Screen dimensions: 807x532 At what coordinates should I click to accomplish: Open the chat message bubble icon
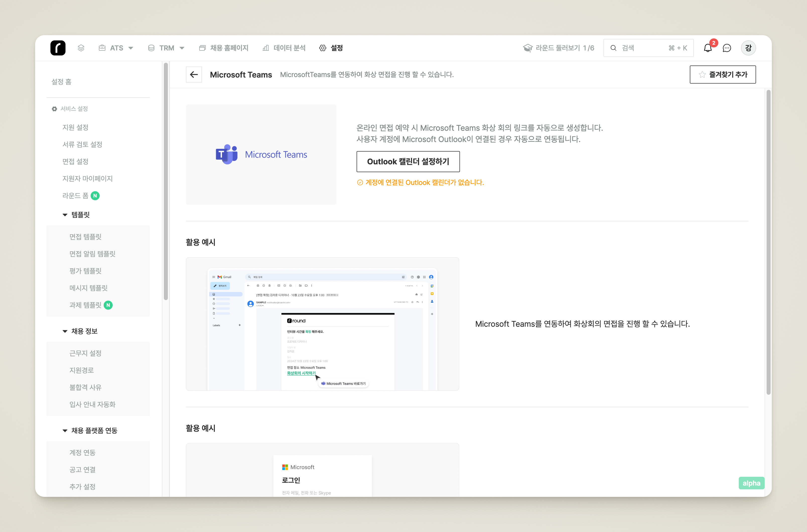(x=727, y=48)
